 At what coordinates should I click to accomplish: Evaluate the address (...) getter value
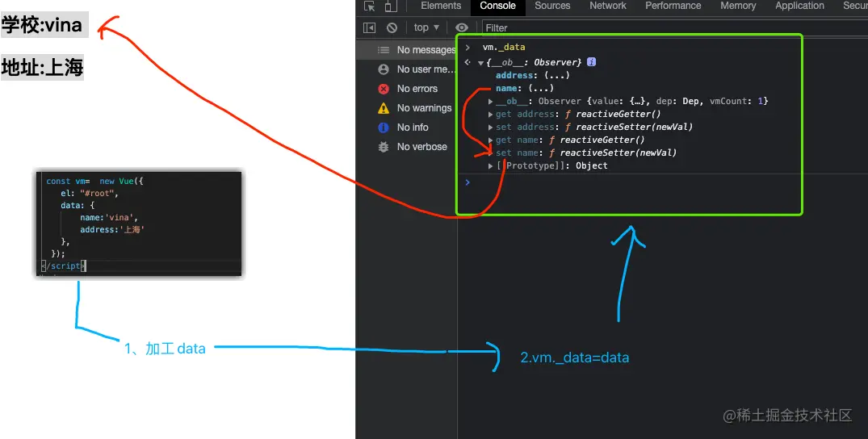click(x=556, y=75)
